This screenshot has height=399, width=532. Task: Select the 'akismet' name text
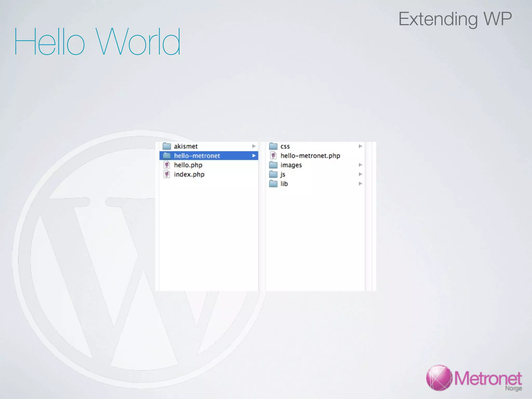tap(186, 146)
